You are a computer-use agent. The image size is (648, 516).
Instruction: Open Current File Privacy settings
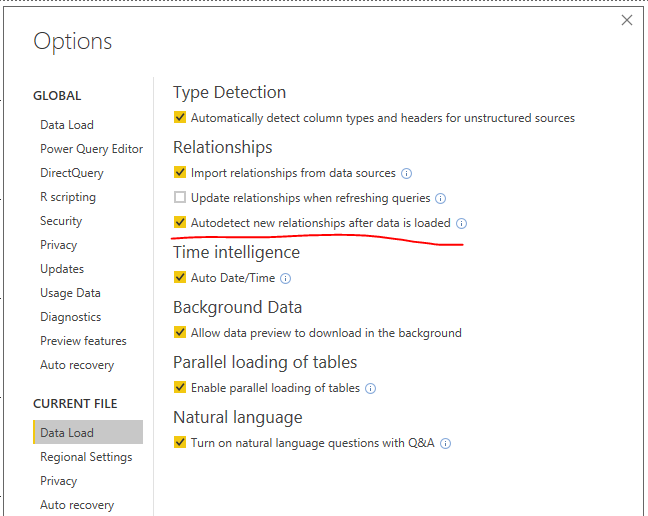coord(59,481)
